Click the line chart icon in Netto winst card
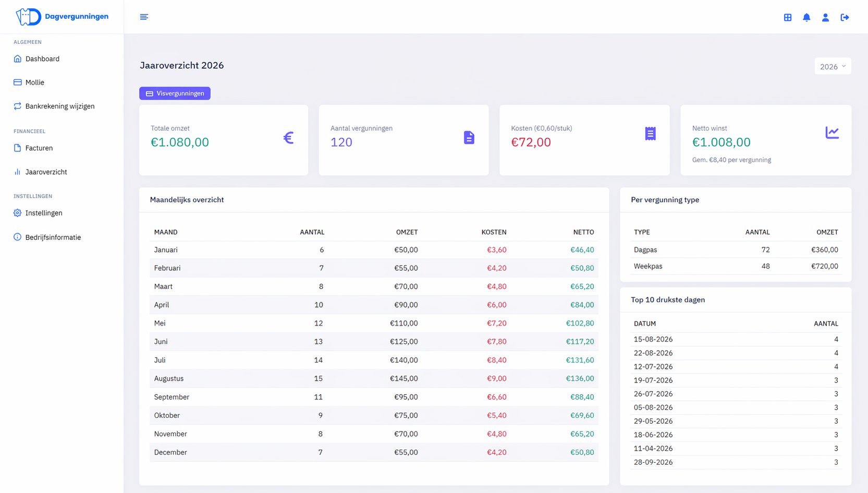Viewport: 868px width, 493px height. pyautogui.click(x=832, y=133)
